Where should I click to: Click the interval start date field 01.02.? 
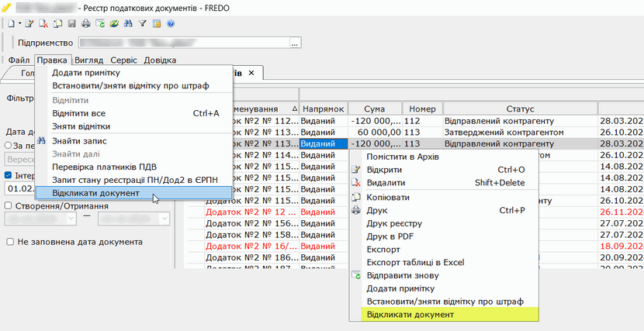[19, 188]
